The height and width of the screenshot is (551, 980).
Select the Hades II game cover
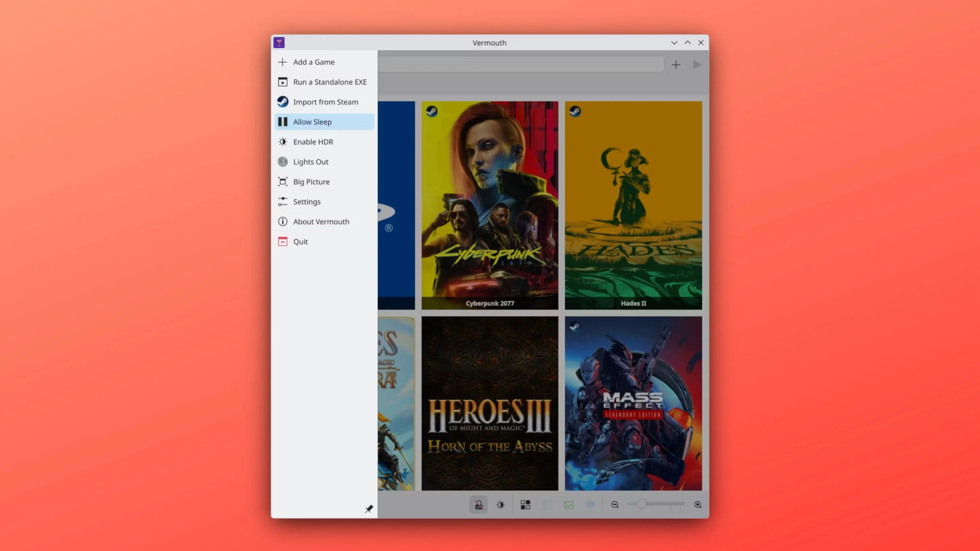(x=633, y=205)
